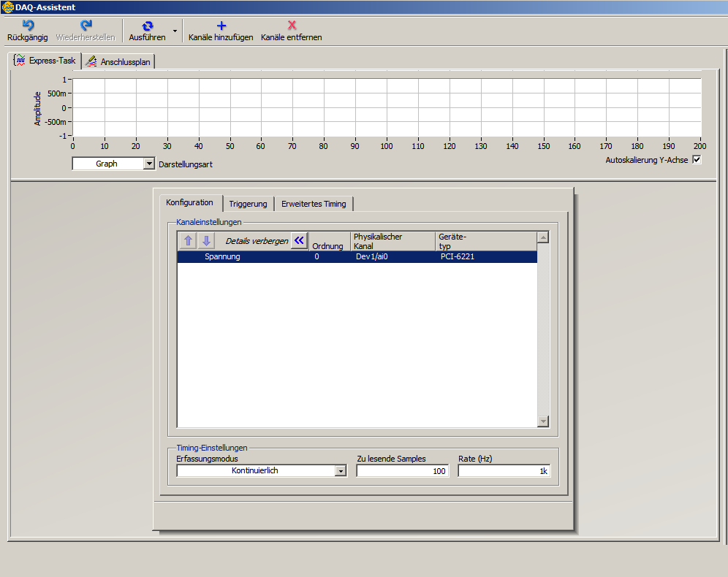The image size is (728, 577).
Task: Open the Ausführen dropdown arrow
Action: pos(175,31)
